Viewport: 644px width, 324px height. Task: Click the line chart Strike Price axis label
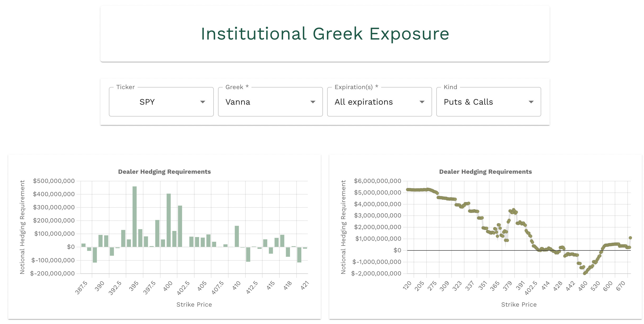(x=519, y=304)
